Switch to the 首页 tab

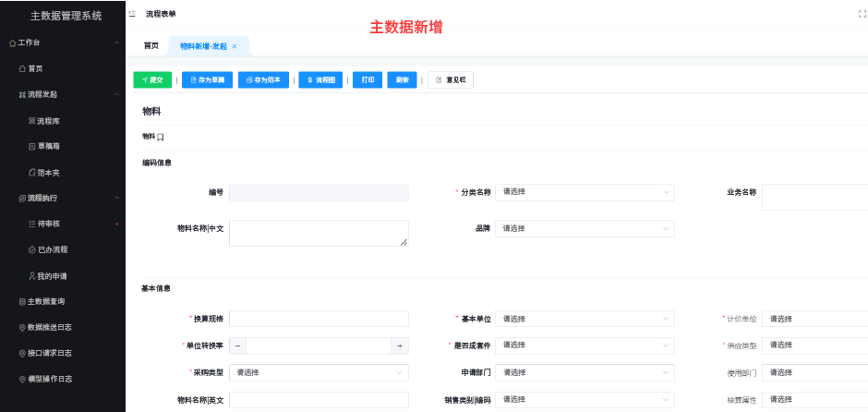point(151,46)
